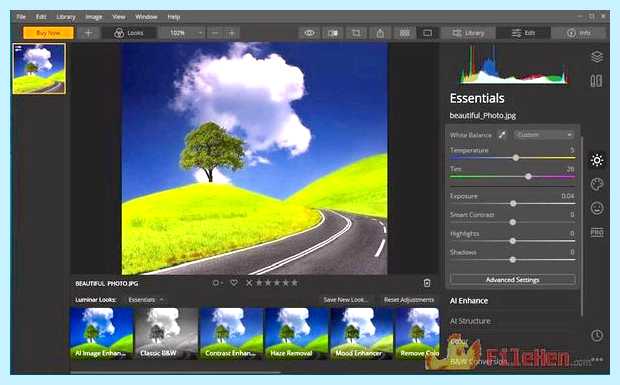Apply the Remove Color Cast look
The height and width of the screenshot is (385, 620).
coord(418,333)
